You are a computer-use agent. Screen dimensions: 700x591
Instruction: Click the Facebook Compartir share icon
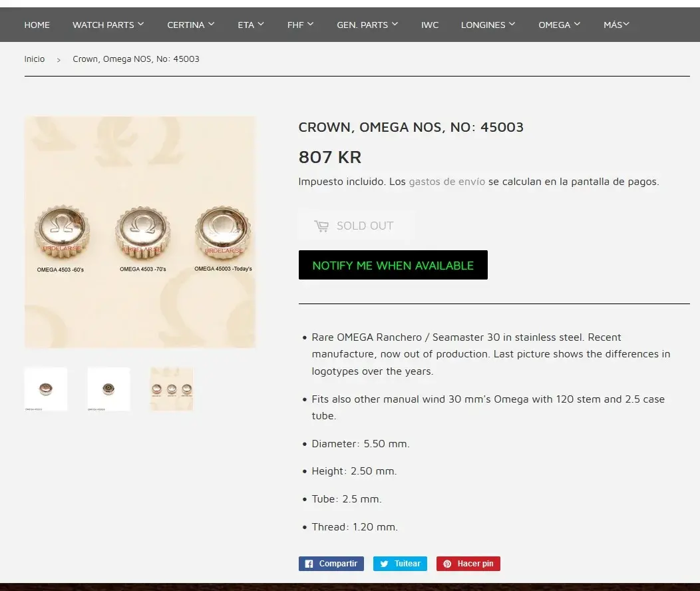(309, 564)
